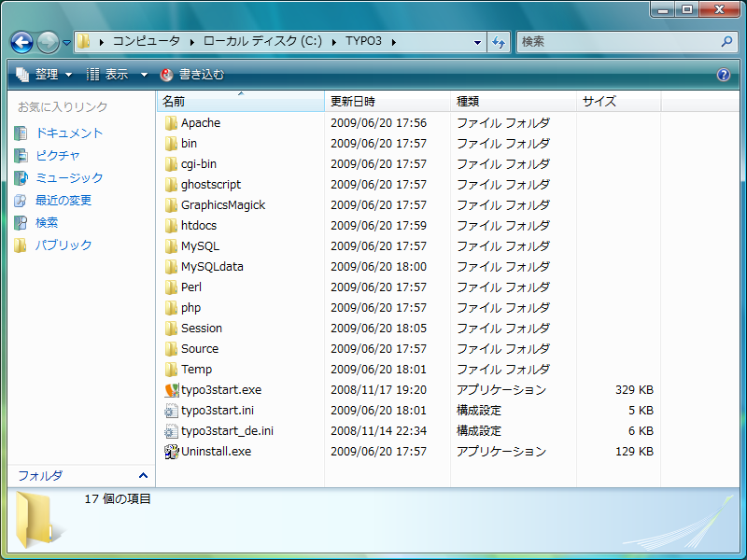Click the date 2008/11/17 19:20
747x560 pixels.
[x=378, y=390]
